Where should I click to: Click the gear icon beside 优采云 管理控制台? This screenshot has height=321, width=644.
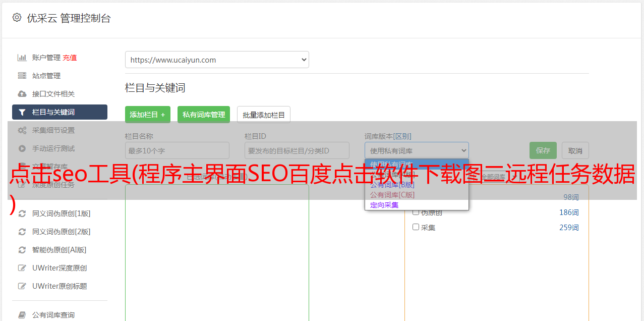(x=17, y=18)
